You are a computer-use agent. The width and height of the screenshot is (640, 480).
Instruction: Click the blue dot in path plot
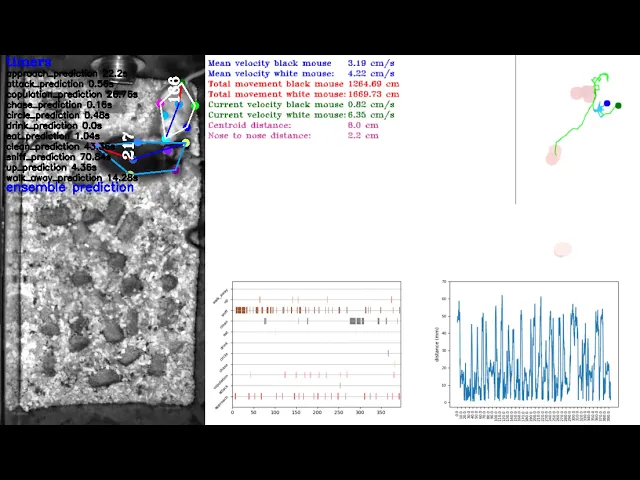[x=607, y=103]
